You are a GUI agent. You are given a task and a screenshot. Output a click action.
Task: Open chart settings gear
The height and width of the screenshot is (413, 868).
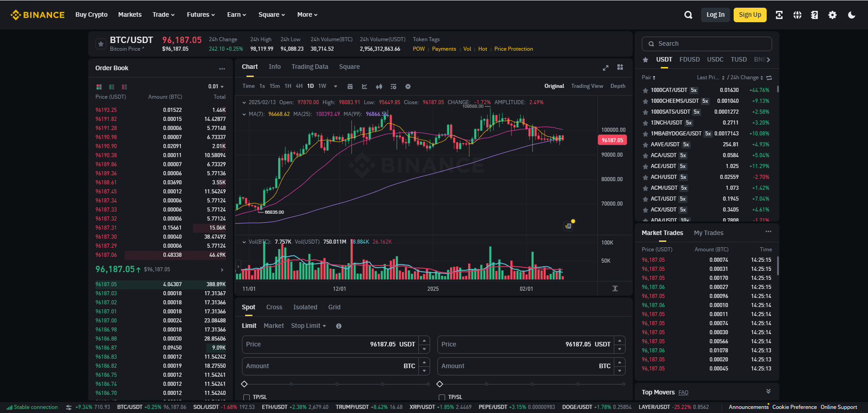click(408, 86)
